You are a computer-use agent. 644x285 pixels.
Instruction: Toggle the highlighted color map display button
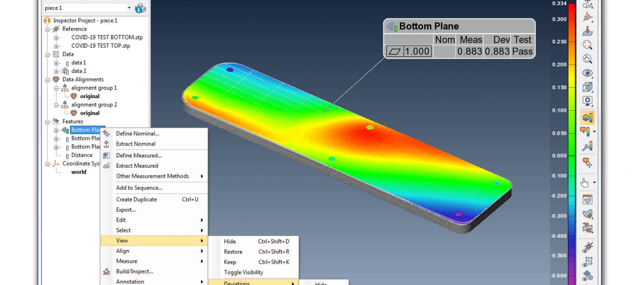(x=587, y=118)
